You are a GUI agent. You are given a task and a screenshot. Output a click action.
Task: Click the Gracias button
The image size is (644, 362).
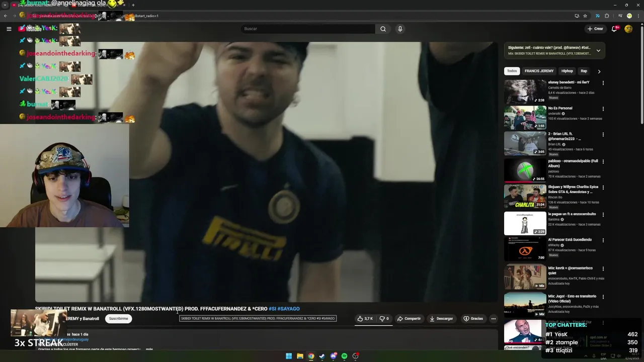point(473,318)
